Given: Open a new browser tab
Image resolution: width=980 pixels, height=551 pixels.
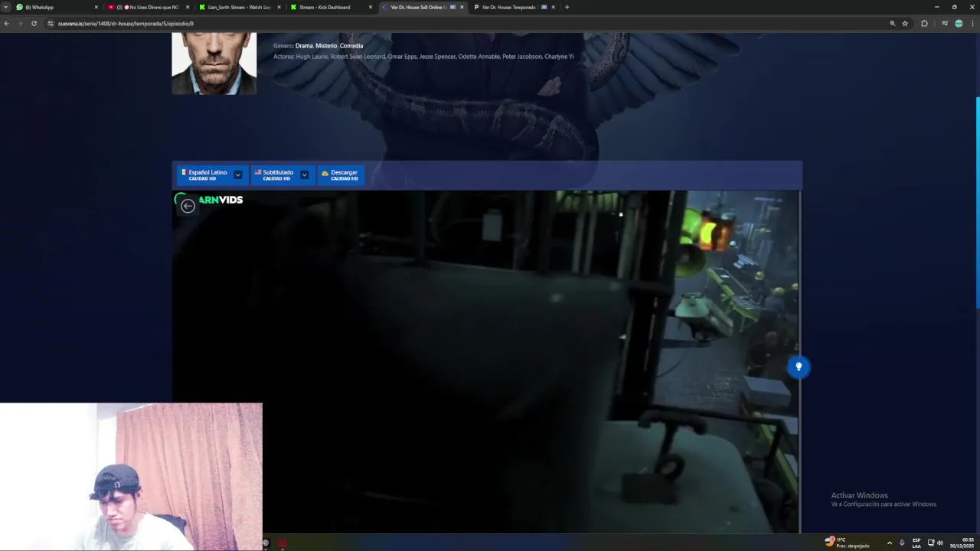Looking at the screenshot, I should (567, 7).
